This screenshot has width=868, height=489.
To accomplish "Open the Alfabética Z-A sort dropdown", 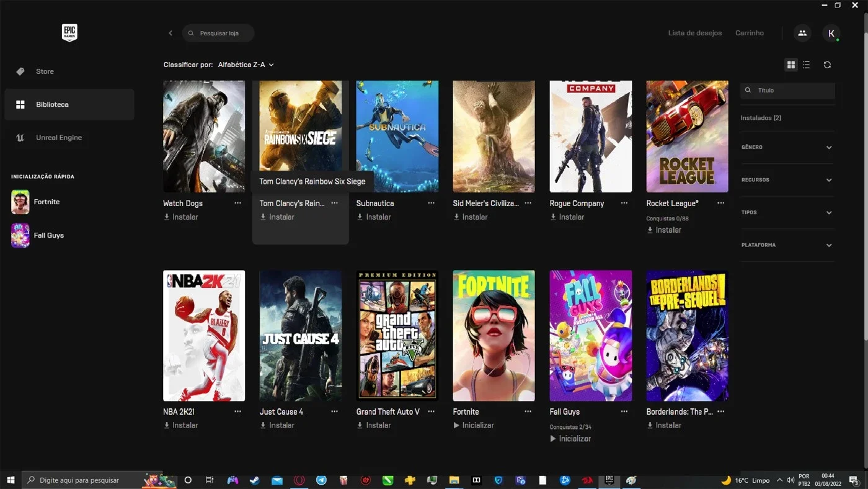I will tap(246, 65).
